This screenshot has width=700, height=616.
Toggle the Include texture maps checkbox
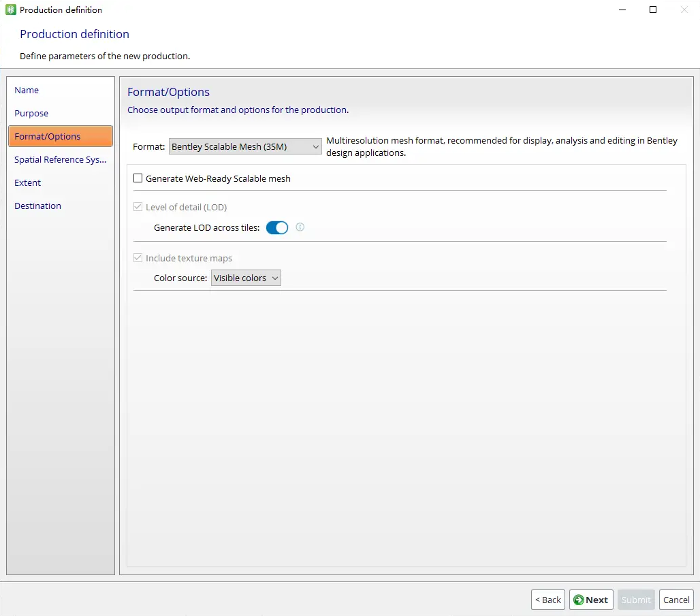(x=138, y=258)
